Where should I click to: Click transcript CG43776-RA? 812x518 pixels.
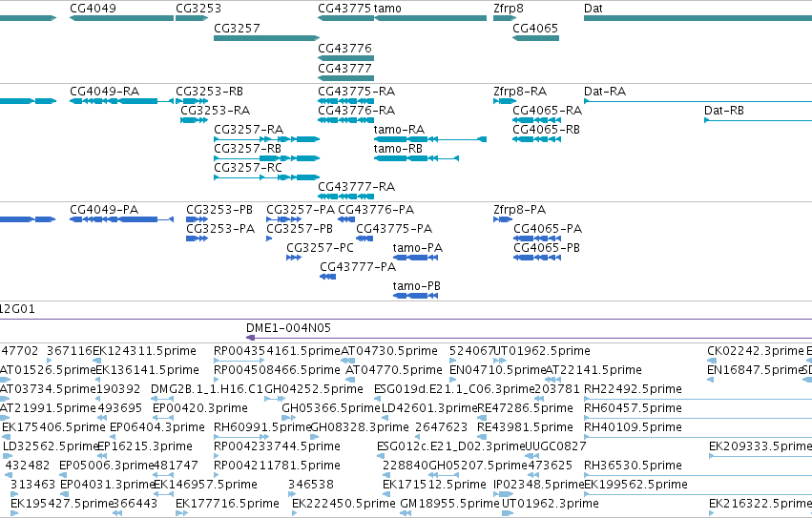(x=346, y=120)
